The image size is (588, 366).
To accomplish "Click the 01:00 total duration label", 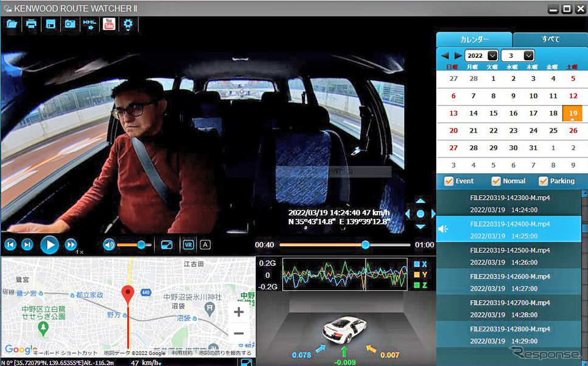I will [424, 245].
